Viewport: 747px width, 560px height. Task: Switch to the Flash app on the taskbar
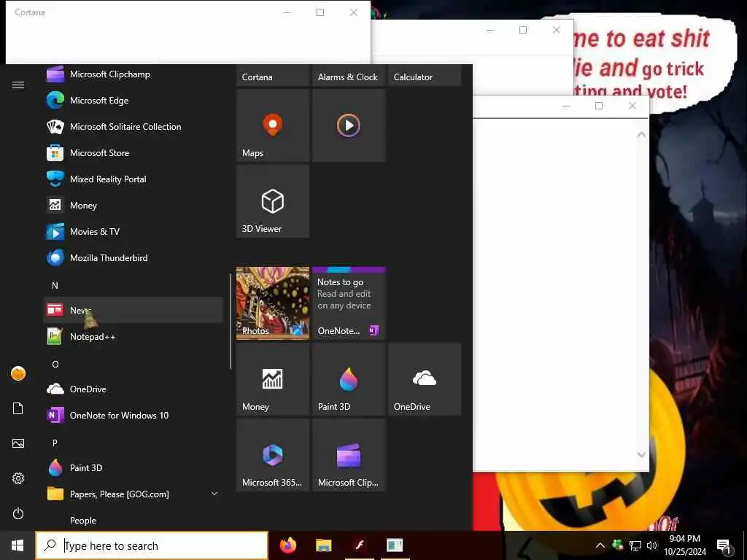tap(359, 545)
